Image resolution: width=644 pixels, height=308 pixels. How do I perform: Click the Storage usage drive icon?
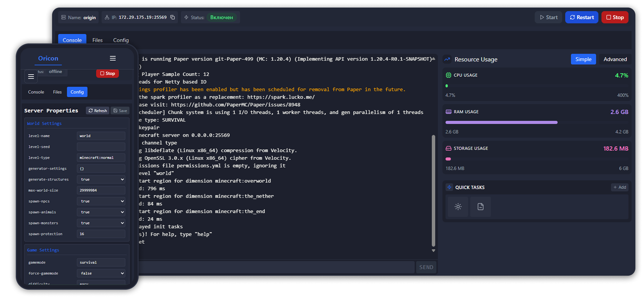point(449,148)
